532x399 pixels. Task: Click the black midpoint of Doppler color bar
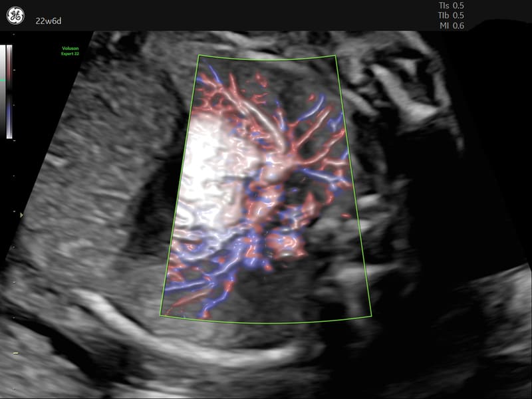(x=9, y=92)
